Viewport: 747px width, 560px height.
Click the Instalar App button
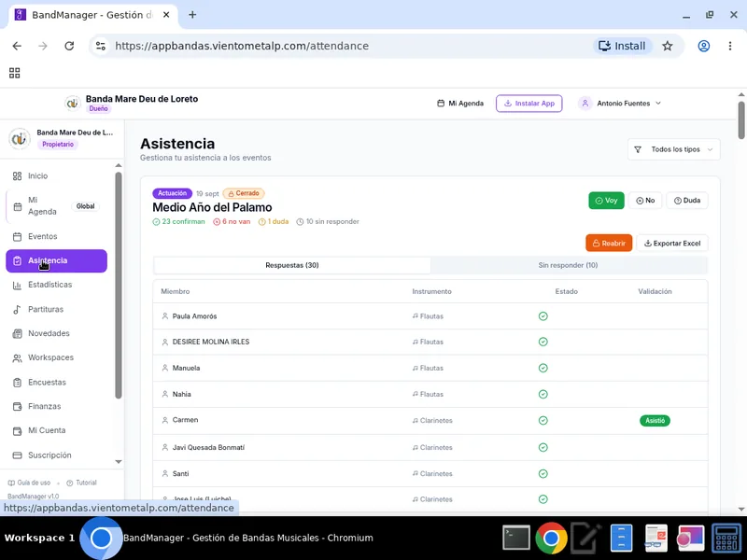click(x=529, y=104)
